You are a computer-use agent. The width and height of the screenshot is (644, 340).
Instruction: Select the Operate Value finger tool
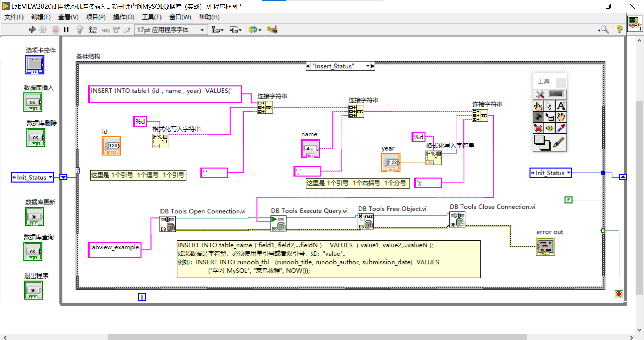coord(538,105)
